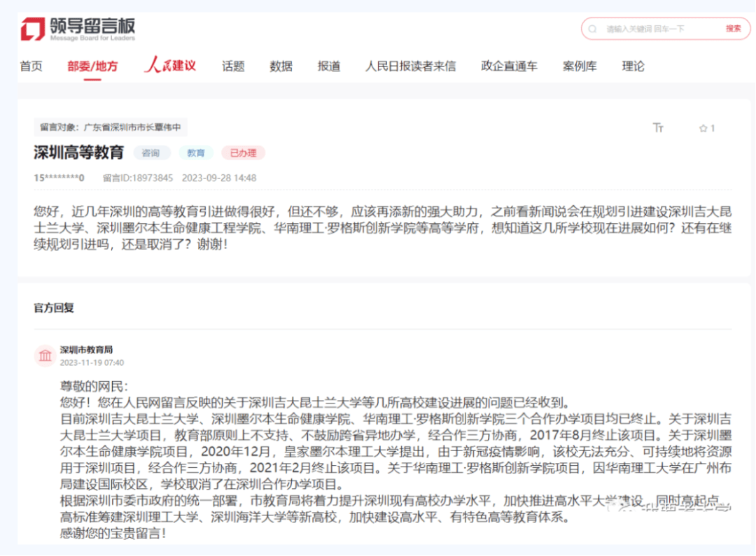This screenshot has width=756, height=556.
Task: Click the 深圳市教育局 avatar icon
Action: [45, 355]
